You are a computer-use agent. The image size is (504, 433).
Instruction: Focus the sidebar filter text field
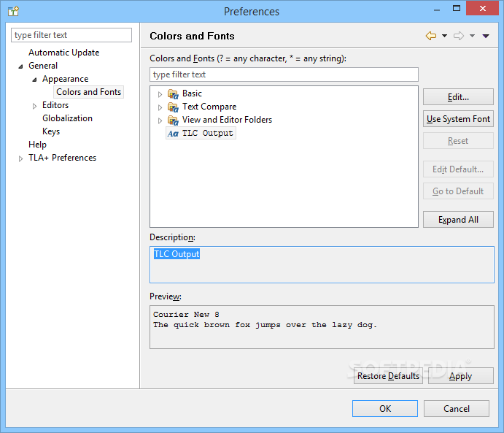71,35
